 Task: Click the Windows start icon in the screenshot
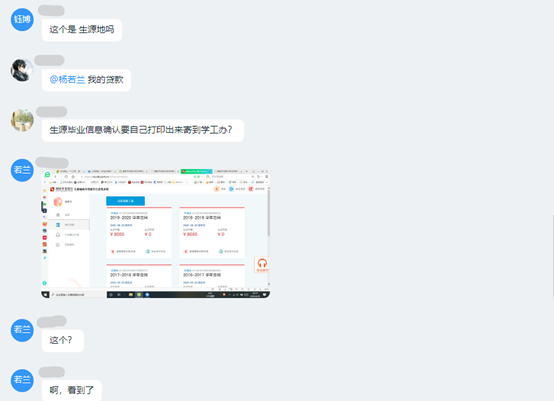(45, 294)
